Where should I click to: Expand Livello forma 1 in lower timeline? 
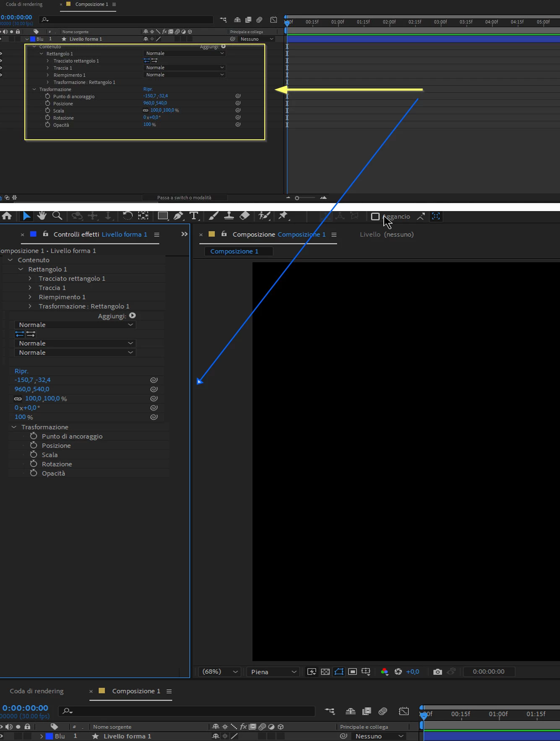[x=42, y=736]
